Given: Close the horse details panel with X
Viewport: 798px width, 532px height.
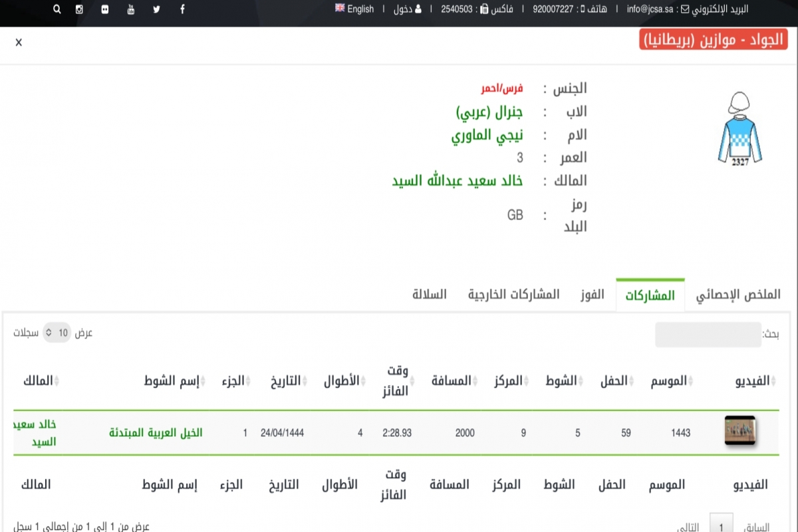Looking at the screenshot, I should [x=19, y=43].
